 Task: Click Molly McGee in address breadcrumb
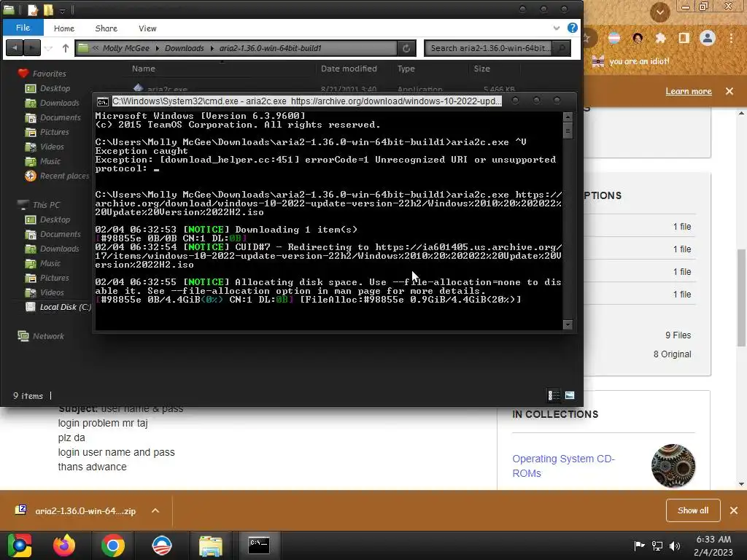(x=125, y=48)
